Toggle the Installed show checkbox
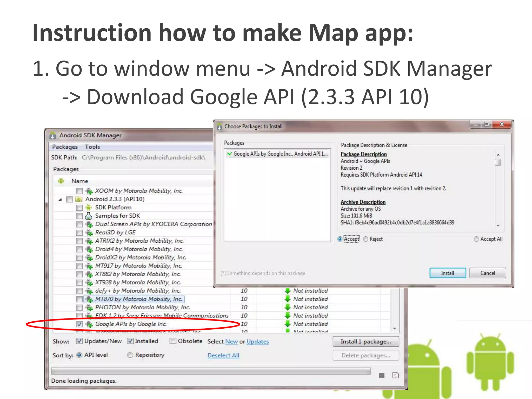The height and width of the screenshot is (399, 532). click(130, 341)
